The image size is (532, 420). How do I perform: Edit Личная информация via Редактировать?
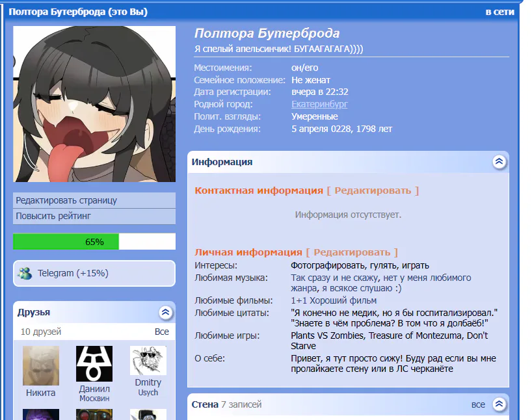(352, 252)
